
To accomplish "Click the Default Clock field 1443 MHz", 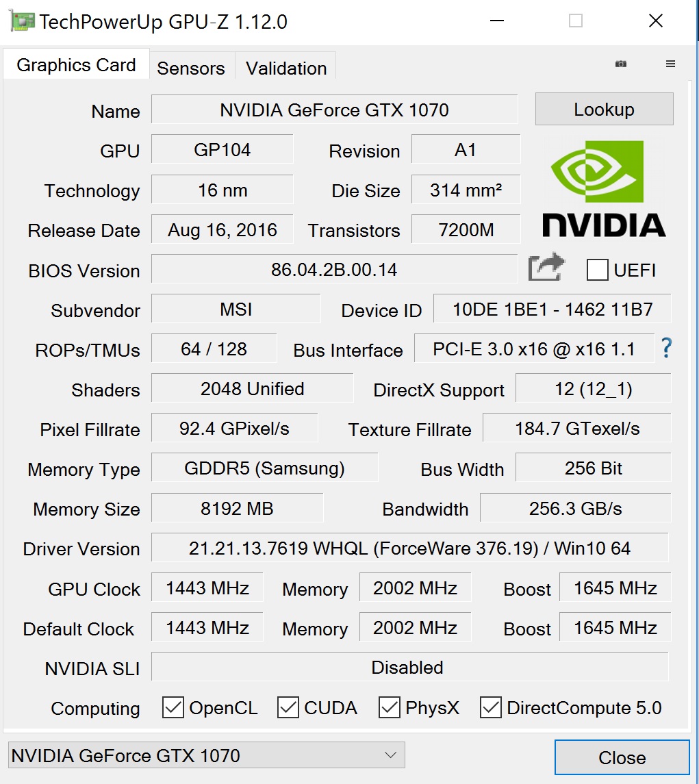I will pyautogui.click(x=207, y=627).
